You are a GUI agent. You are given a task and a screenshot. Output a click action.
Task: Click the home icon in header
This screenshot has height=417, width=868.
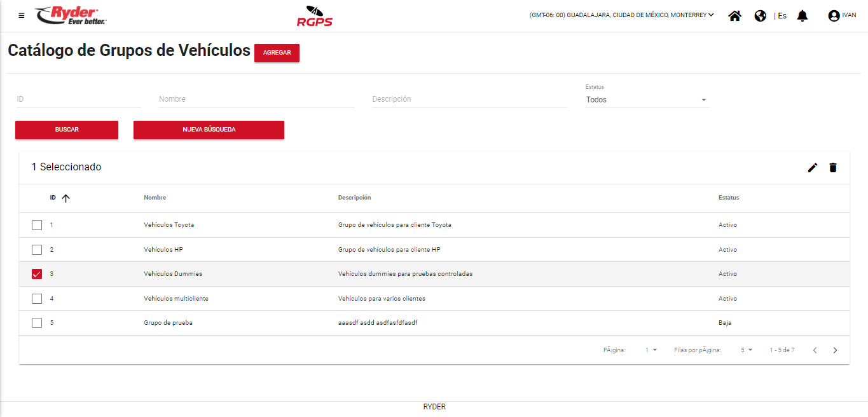734,16
